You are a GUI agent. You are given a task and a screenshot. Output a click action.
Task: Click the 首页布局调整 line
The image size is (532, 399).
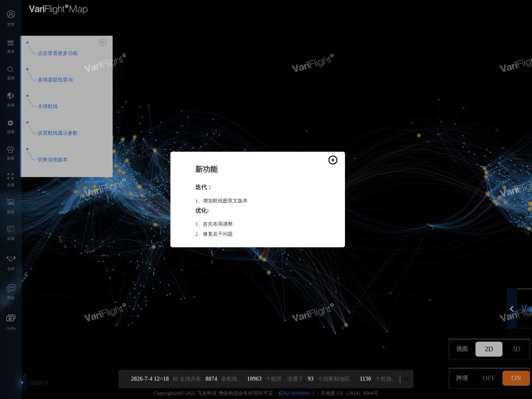[214, 224]
